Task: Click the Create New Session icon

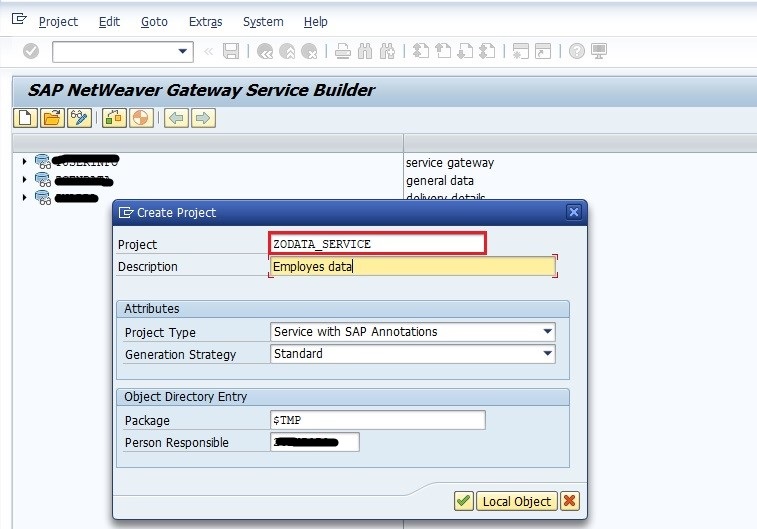Action: coord(520,51)
